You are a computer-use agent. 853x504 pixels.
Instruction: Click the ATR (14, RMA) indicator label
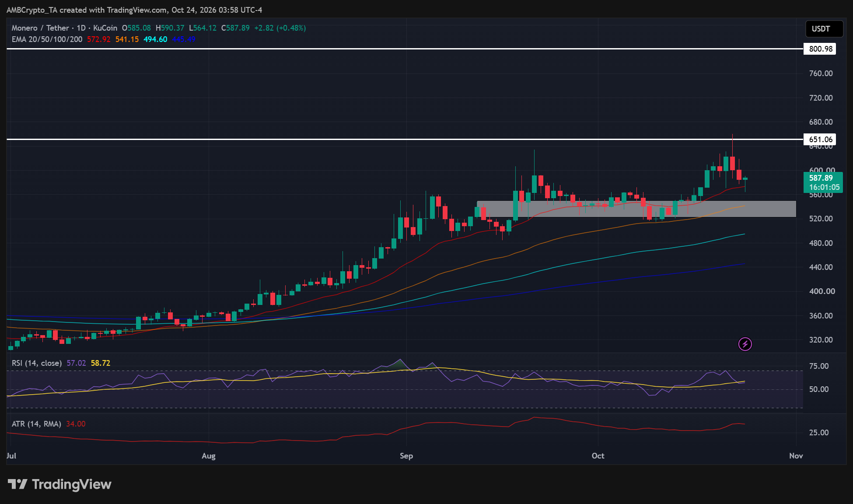point(36,424)
